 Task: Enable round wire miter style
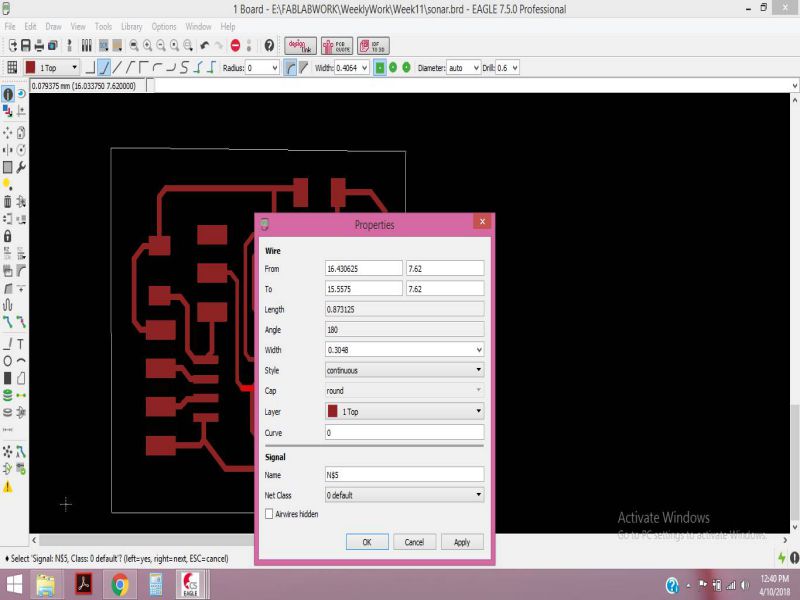coord(290,67)
